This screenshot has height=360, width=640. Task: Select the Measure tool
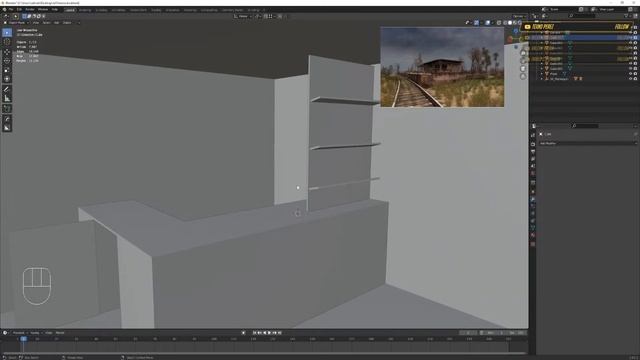7,99
